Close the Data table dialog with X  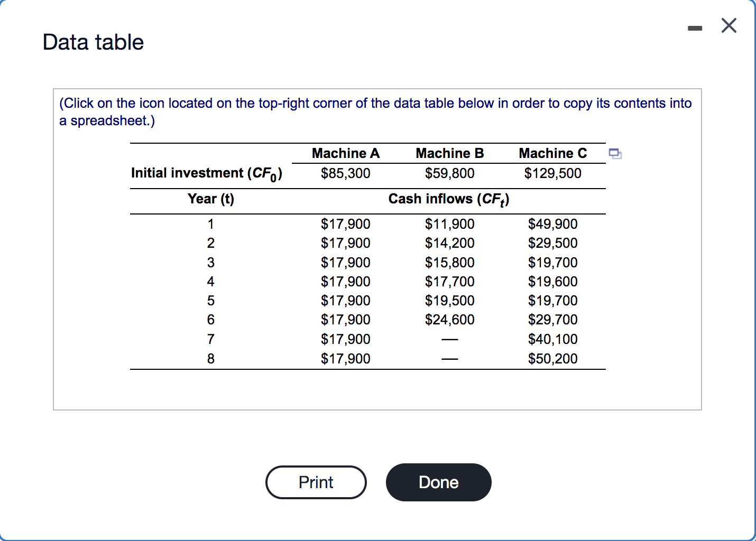coord(729,25)
